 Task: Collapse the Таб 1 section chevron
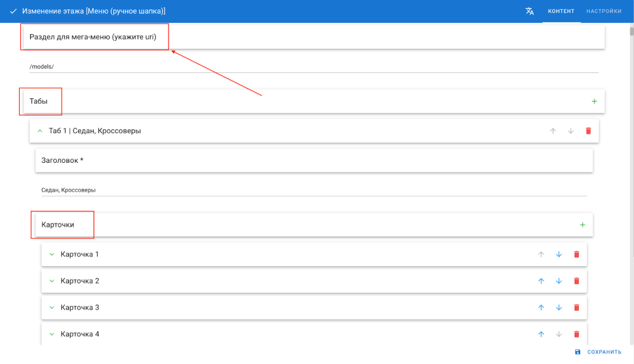(x=40, y=131)
